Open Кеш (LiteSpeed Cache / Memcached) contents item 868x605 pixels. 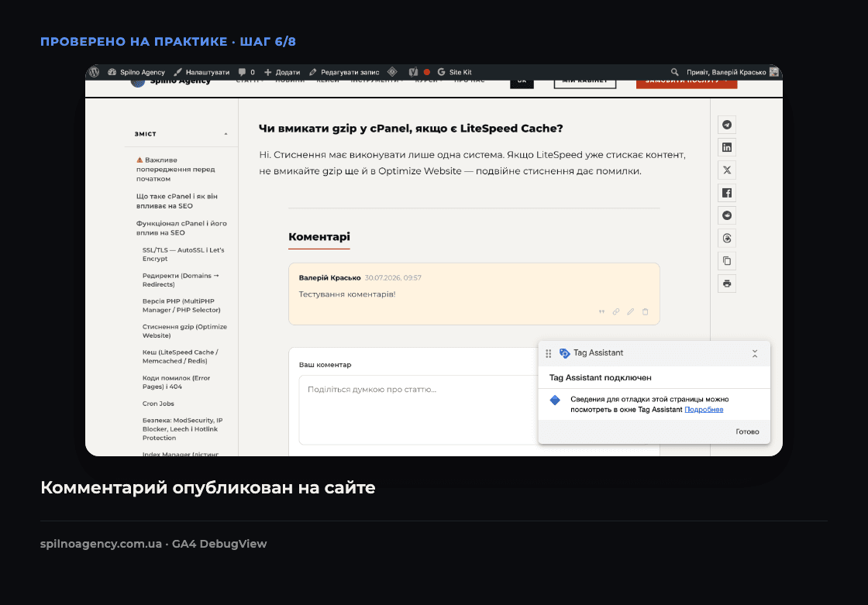pos(181,356)
